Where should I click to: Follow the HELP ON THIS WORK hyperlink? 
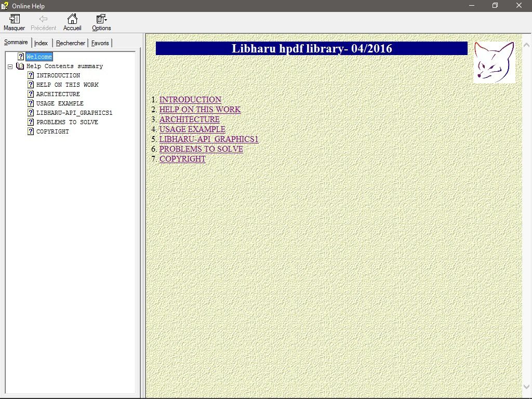(200, 110)
